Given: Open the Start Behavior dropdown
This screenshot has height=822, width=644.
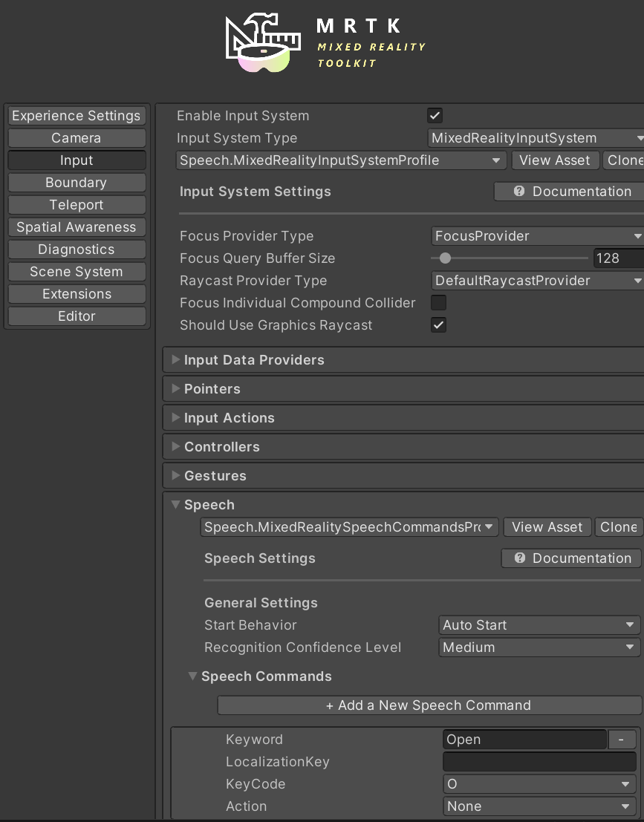Looking at the screenshot, I should 539,624.
